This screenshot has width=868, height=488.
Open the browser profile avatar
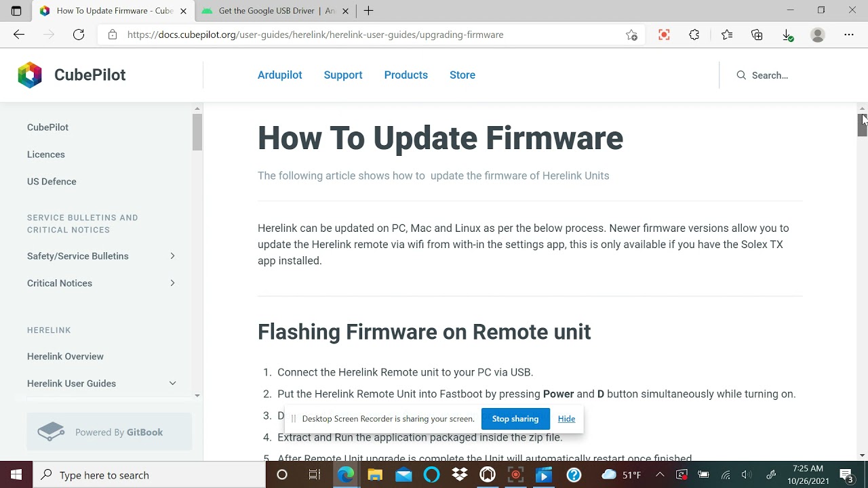coord(818,35)
